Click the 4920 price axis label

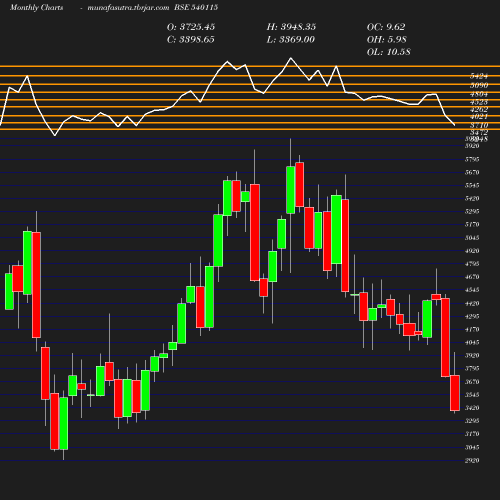point(472,251)
